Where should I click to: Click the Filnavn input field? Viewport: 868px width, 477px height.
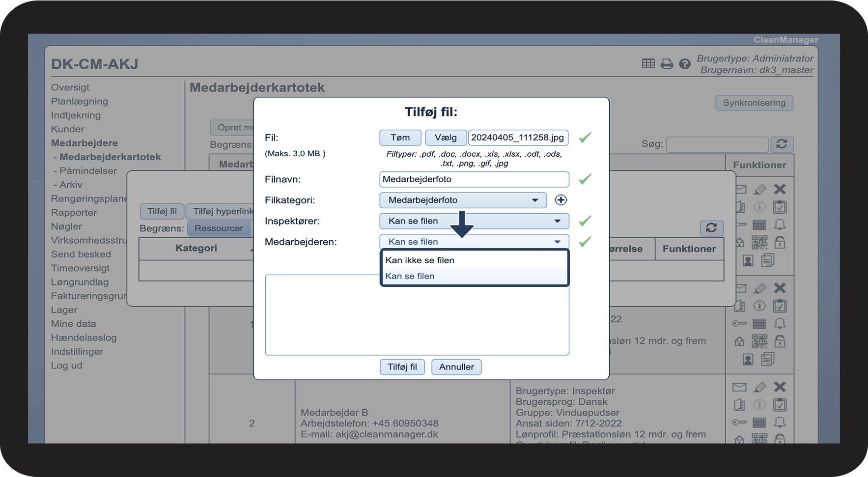pyautogui.click(x=475, y=179)
